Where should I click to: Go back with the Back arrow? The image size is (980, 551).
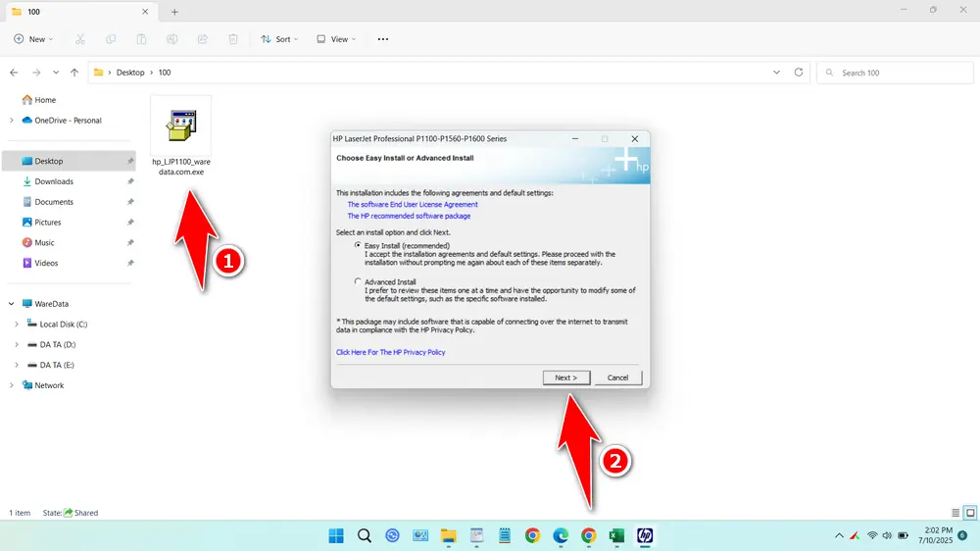(x=14, y=73)
